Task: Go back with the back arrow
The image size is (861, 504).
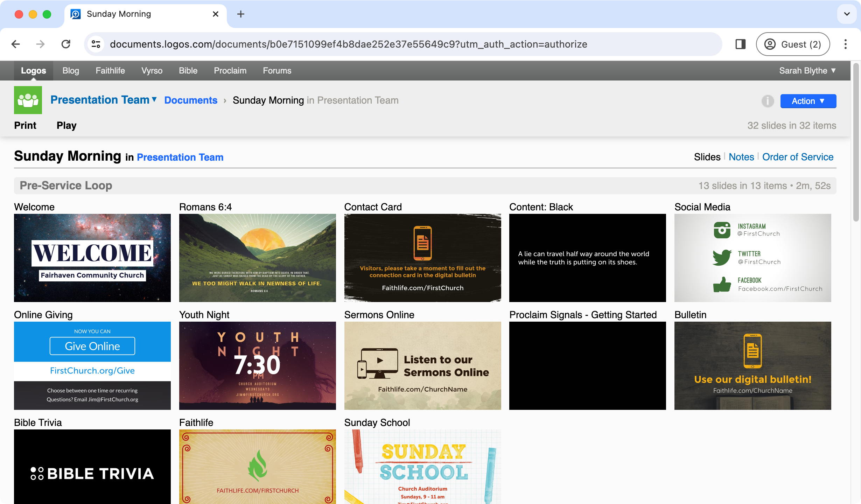Action: click(x=16, y=44)
